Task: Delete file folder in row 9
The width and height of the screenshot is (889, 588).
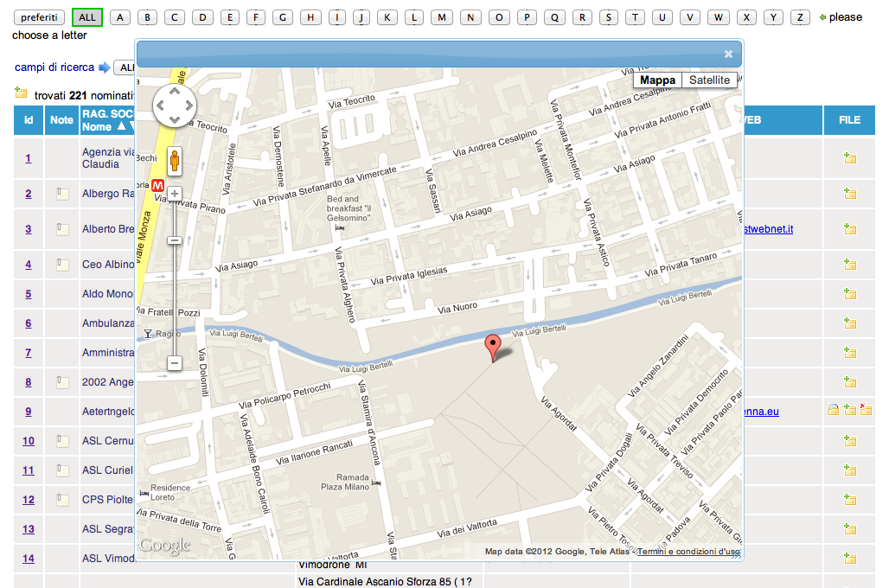Action: [866, 409]
